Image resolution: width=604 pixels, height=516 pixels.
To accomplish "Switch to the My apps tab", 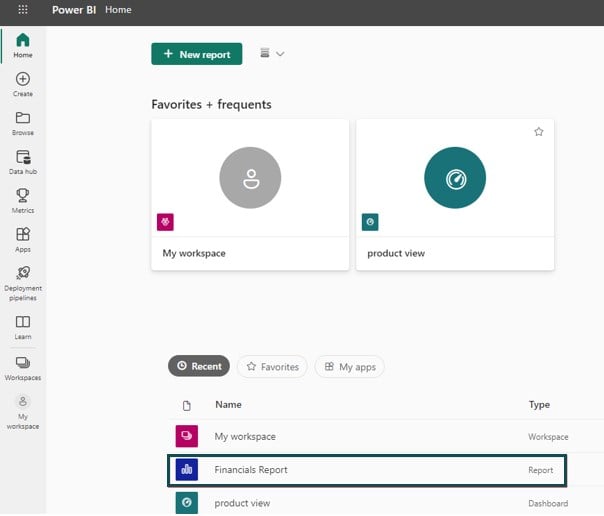I will 350,367.
